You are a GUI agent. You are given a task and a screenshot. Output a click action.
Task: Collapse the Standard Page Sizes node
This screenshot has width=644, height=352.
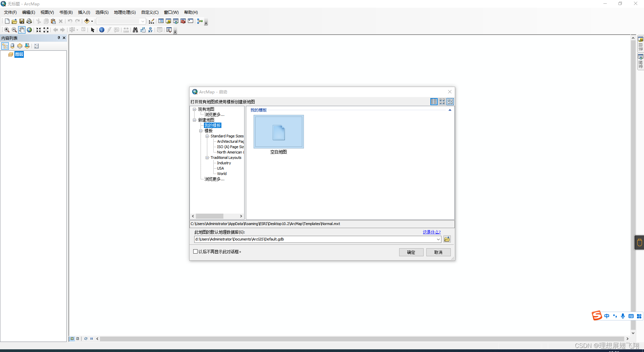click(207, 136)
